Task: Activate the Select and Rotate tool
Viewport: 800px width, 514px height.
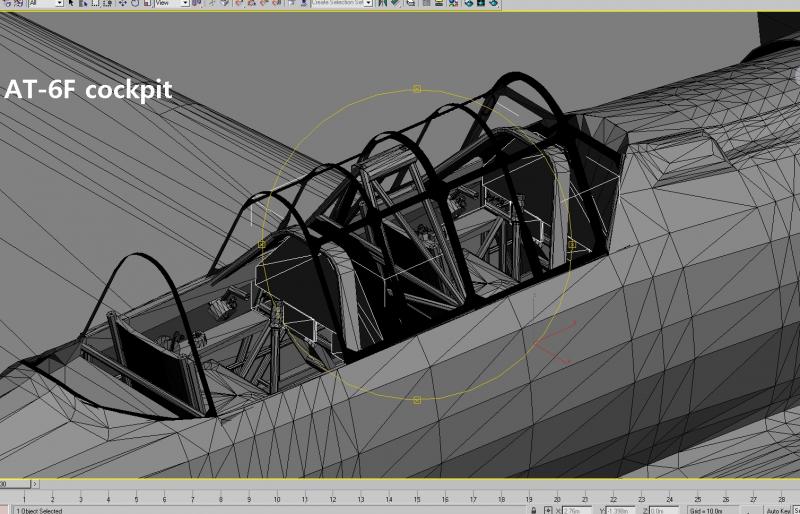Action: 135,3
